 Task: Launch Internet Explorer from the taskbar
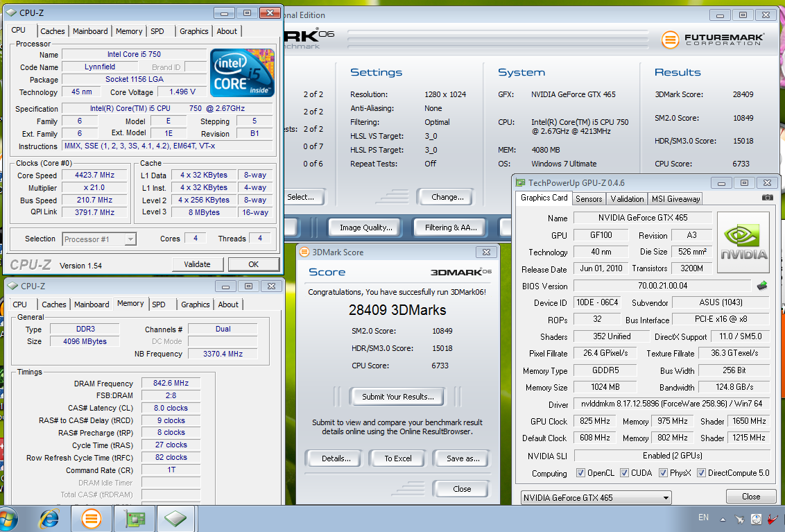click(x=49, y=519)
